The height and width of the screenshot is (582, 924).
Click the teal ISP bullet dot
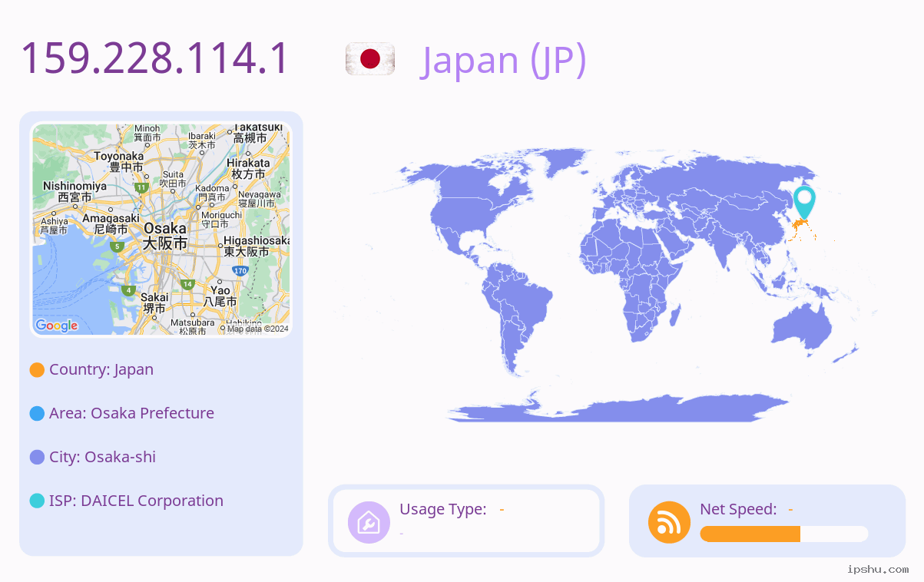tap(37, 501)
